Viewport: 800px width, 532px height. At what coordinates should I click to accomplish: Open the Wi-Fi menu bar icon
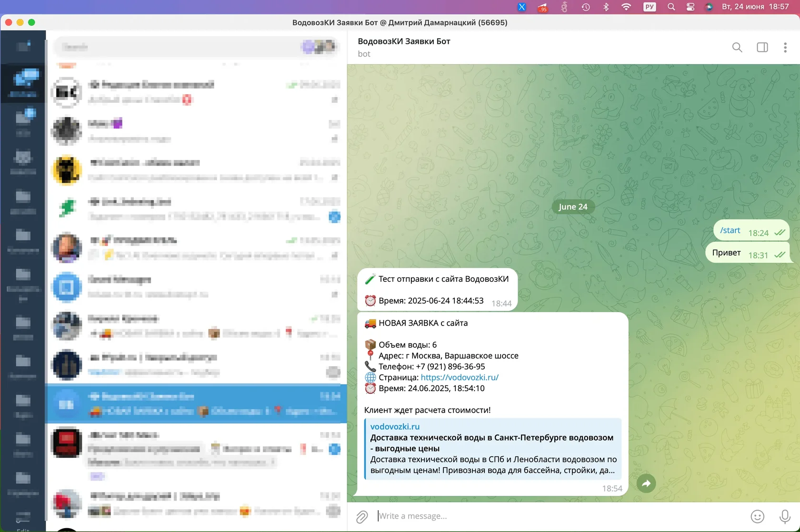[626, 7]
